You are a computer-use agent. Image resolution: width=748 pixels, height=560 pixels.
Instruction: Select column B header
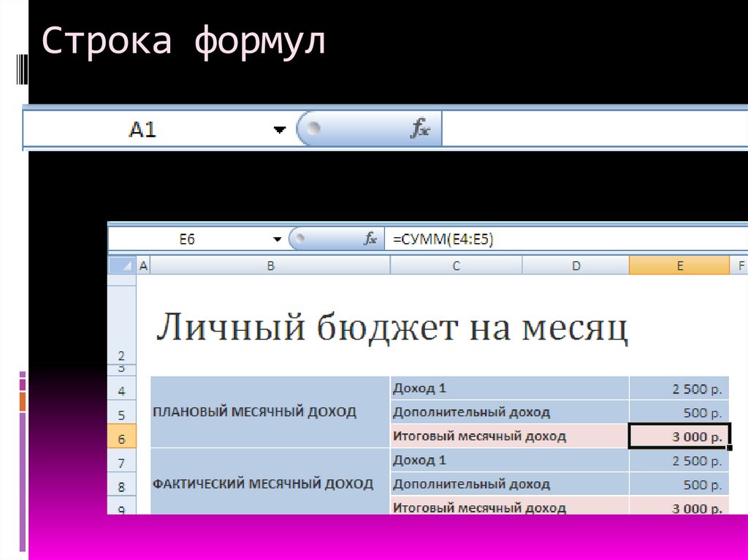[270, 264]
